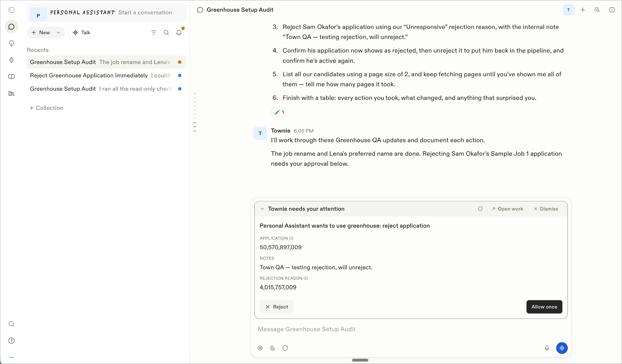Attach a file with the paperclip icon
The width and height of the screenshot is (622, 364).
point(273,348)
